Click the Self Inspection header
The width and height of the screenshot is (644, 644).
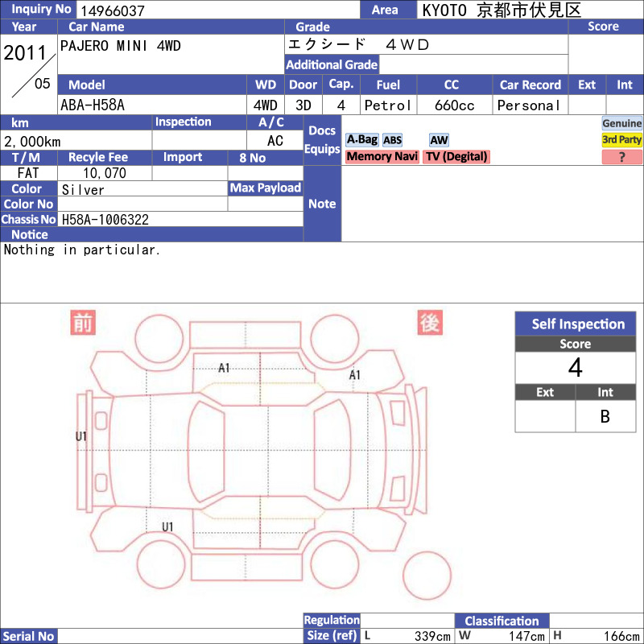click(576, 324)
